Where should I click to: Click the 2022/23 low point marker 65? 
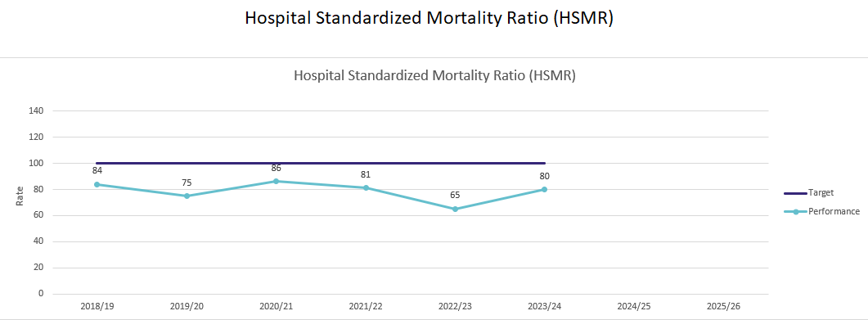coord(455,209)
